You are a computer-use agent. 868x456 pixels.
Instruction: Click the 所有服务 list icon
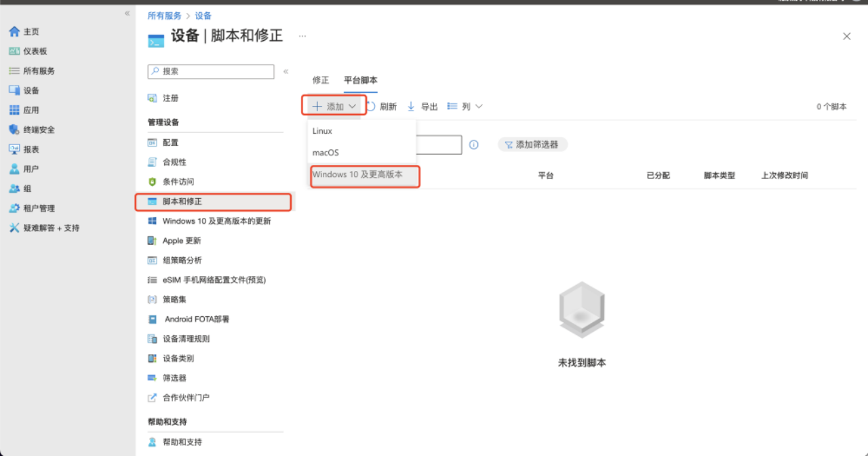click(14, 71)
